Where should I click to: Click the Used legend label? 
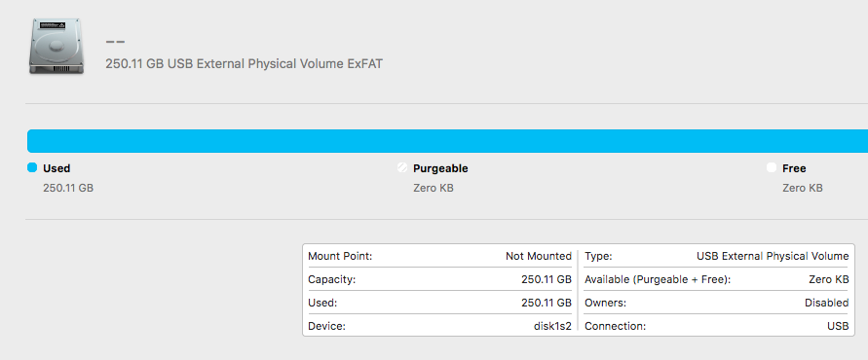[57, 168]
